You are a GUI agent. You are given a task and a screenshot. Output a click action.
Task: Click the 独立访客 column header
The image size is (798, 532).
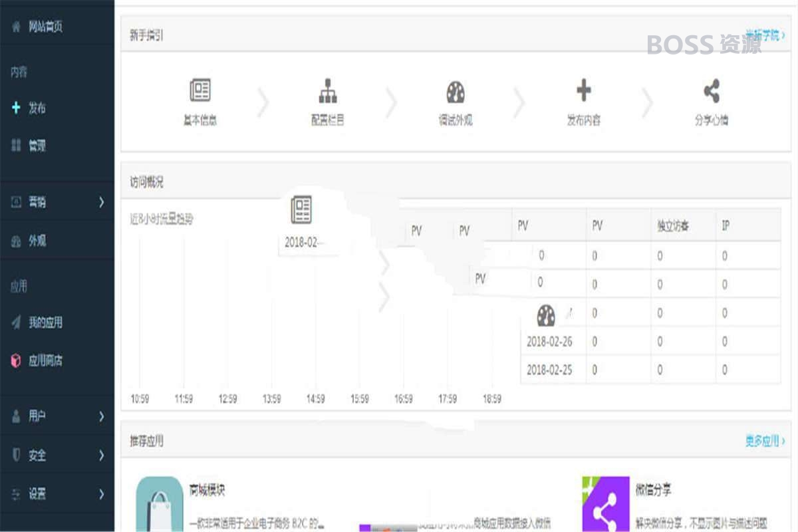click(672, 226)
